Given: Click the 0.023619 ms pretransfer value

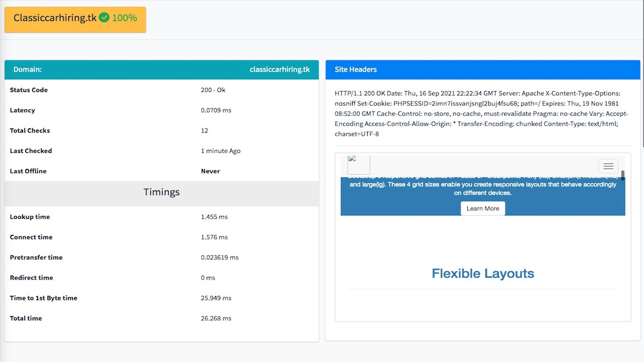Looking at the screenshot, I should [220, 257].
